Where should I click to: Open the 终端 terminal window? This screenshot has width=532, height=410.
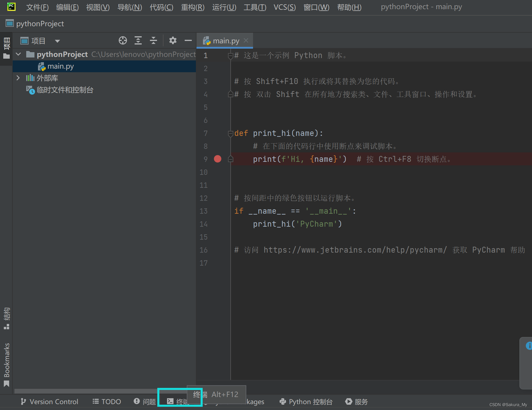tap(179, 401)
